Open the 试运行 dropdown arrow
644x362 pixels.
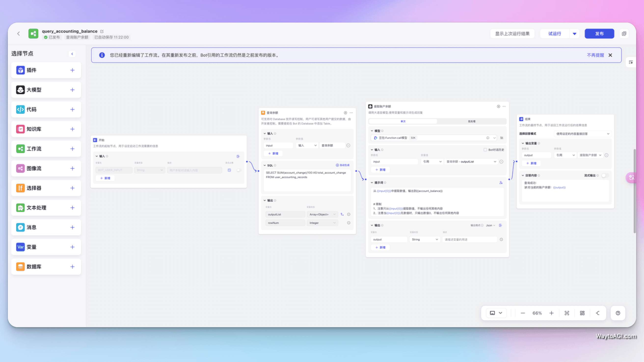point(575,34)
